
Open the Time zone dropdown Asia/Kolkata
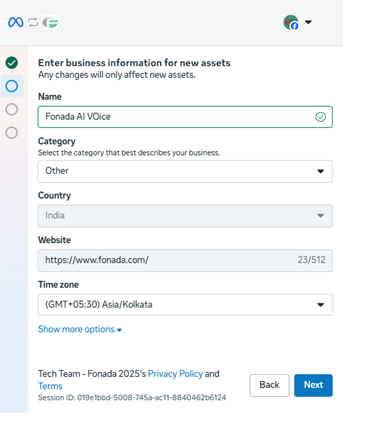(x=185, y=305)
